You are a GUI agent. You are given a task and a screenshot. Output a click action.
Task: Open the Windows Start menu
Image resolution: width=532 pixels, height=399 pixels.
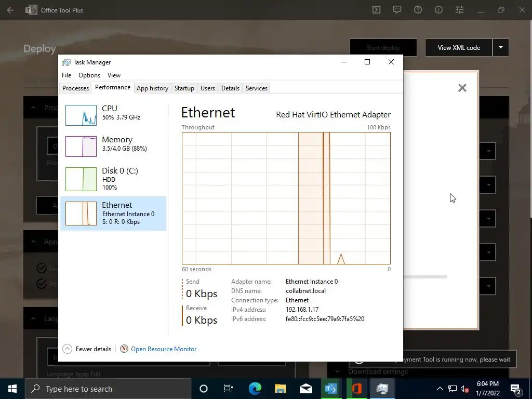point(12,389)
